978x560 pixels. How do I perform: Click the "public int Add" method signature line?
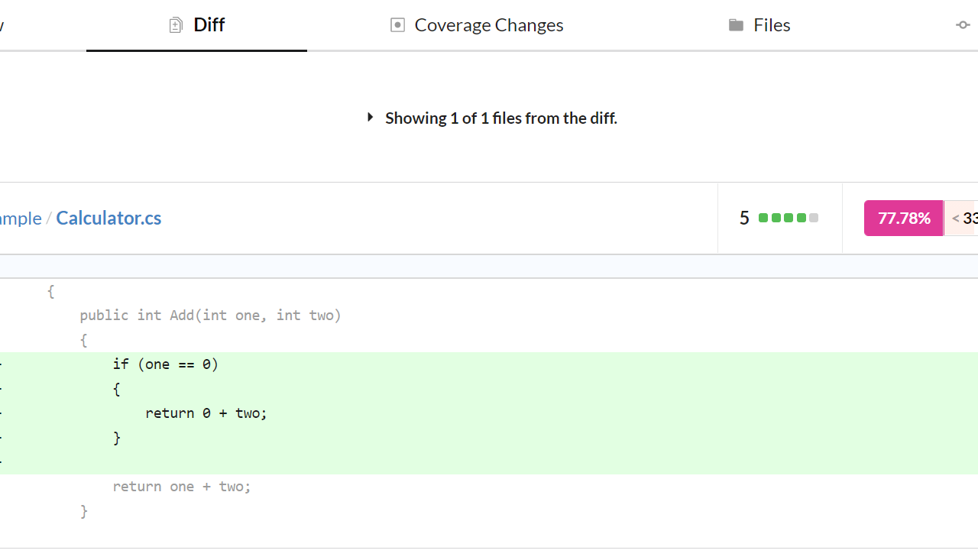[x=210, y=316]
